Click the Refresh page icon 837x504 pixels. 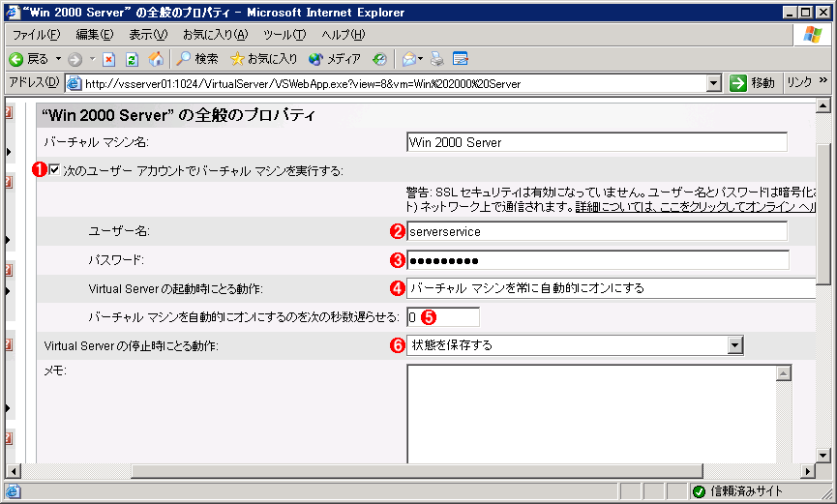pos(132,59)
